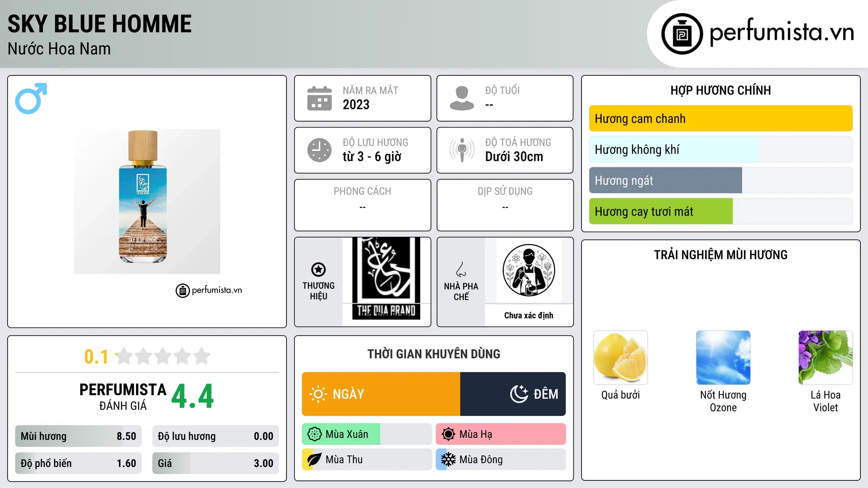Click the sun icon next to Ngày
Screen dimensions: 868x488
point(318,394)
